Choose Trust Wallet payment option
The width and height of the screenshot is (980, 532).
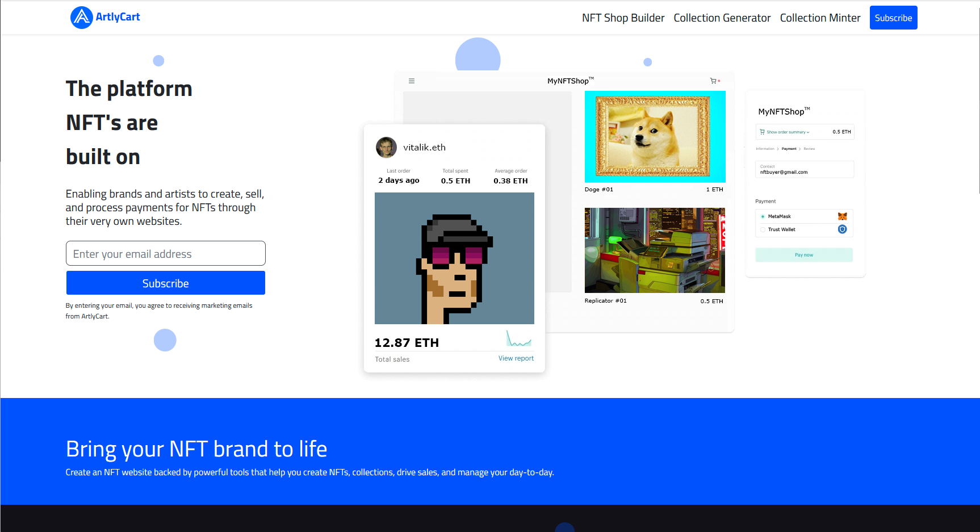coord(763,229)
